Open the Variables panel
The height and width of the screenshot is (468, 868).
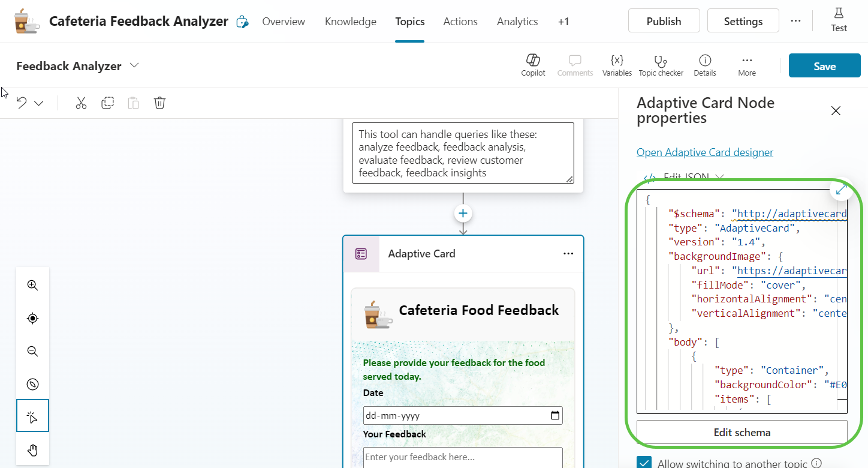(x=617, y=65)
